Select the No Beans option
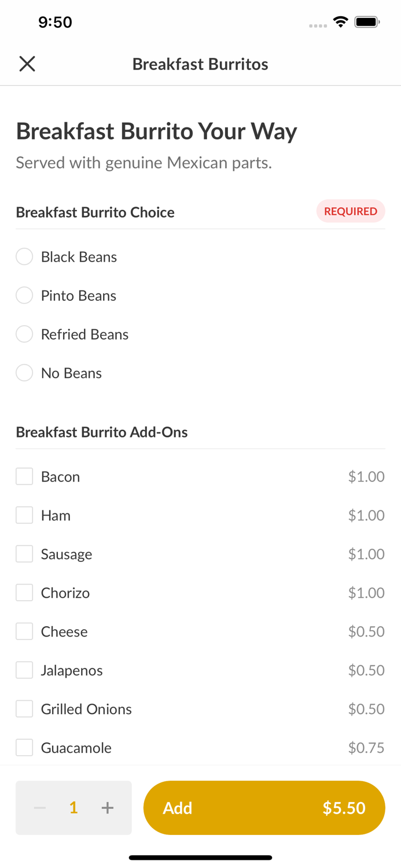The height and width of the screenshot is (868, 401). click(x=24, y=373)
